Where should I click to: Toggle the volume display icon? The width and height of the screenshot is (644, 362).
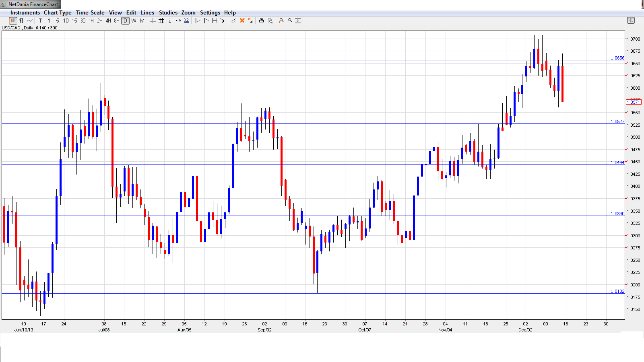pyautogui.click(x=187, y=21)
